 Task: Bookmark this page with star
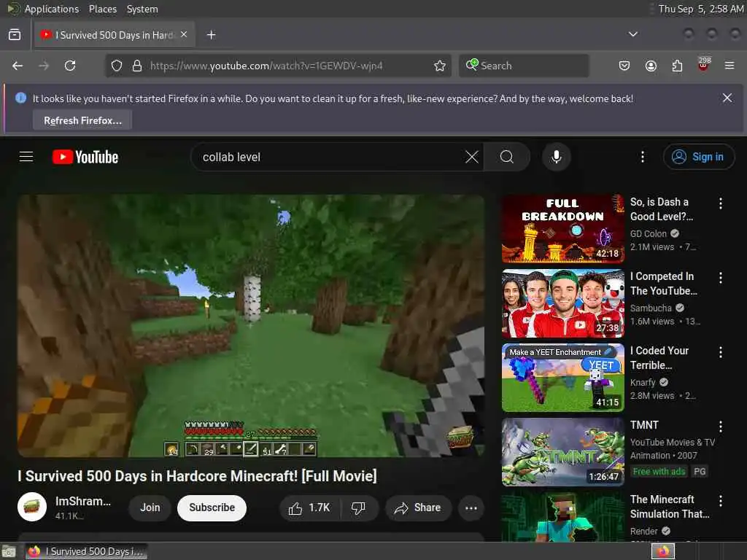click(x=440, y=66)
